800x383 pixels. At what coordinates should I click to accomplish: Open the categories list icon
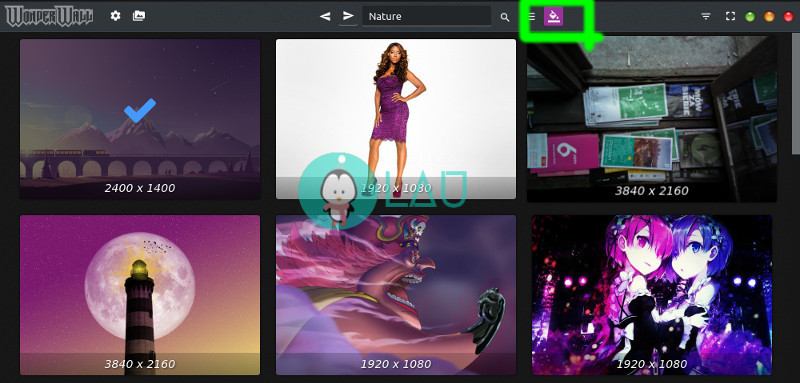532,16
